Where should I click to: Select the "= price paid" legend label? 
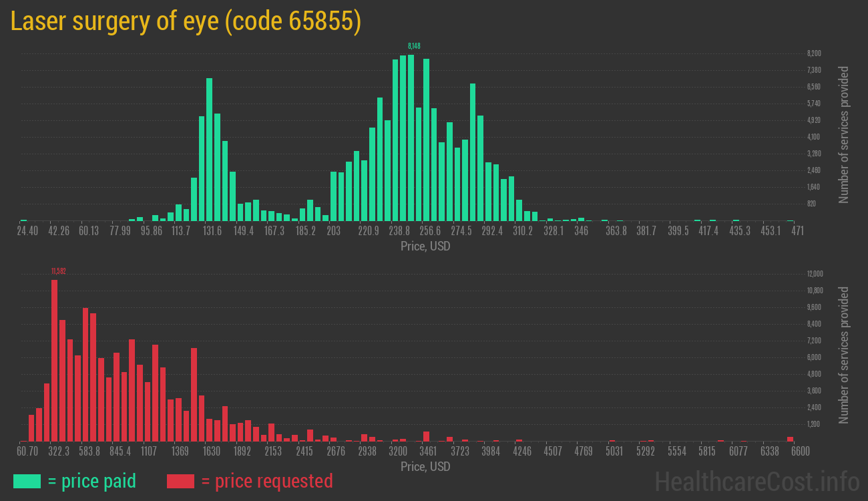(x=92, y=481)
